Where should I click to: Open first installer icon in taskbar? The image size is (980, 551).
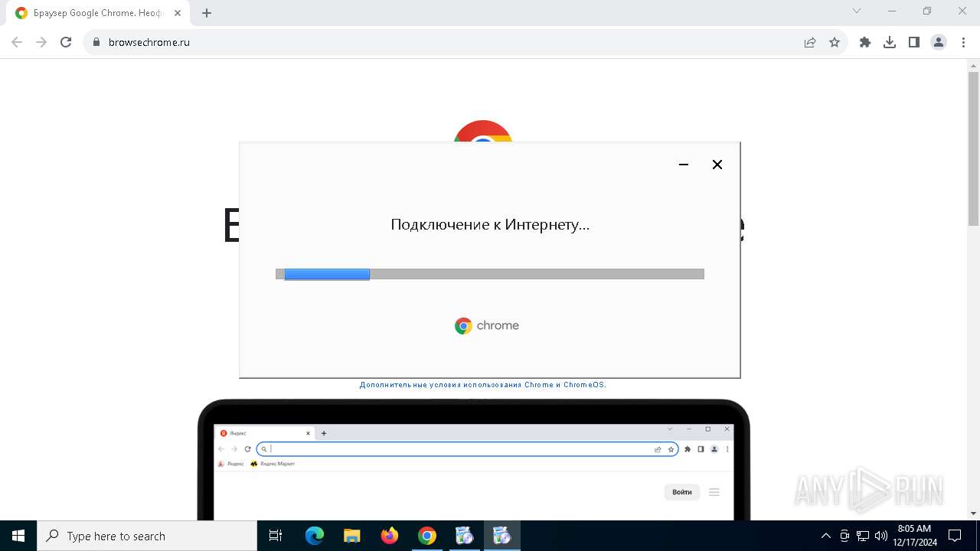[x=465, y=536]
